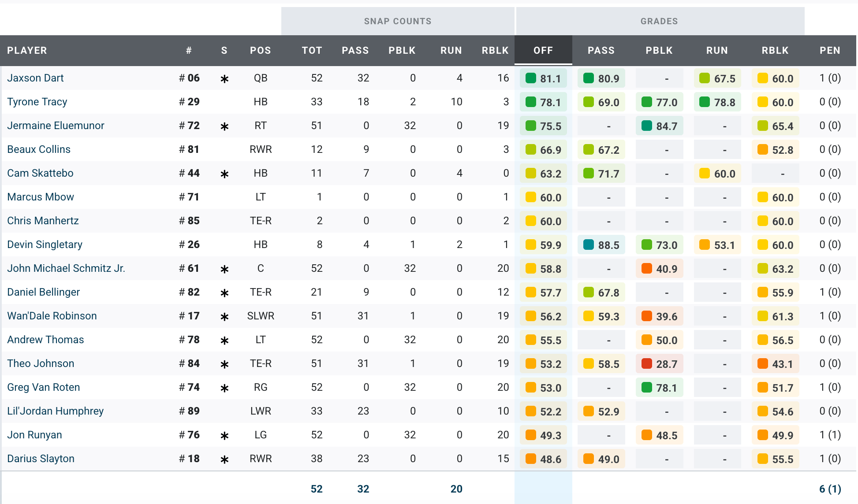This screenshot has width=858, height=504.
Task: Select the SNAP COUNTS group header
Action: tap(397, 21)
